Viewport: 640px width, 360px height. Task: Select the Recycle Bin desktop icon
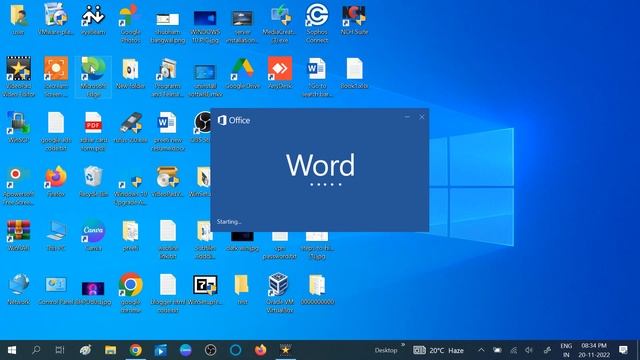[x=93, y=181]
